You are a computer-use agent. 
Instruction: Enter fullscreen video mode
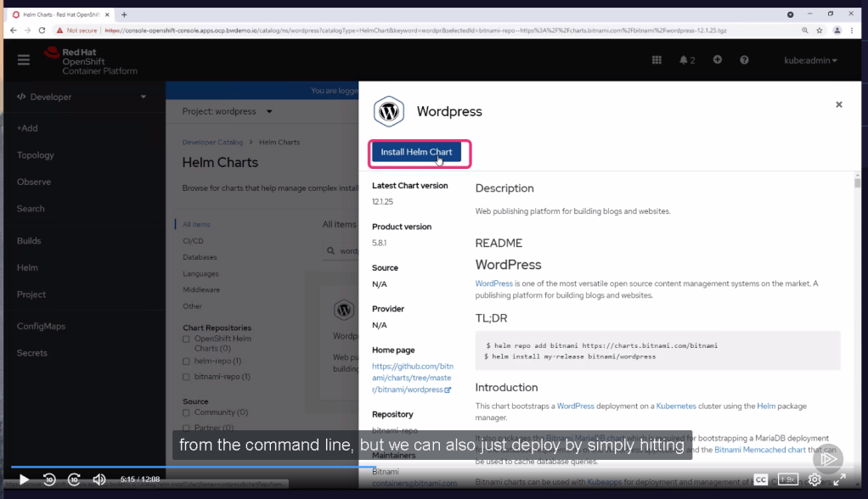click(x=840, y=479)
